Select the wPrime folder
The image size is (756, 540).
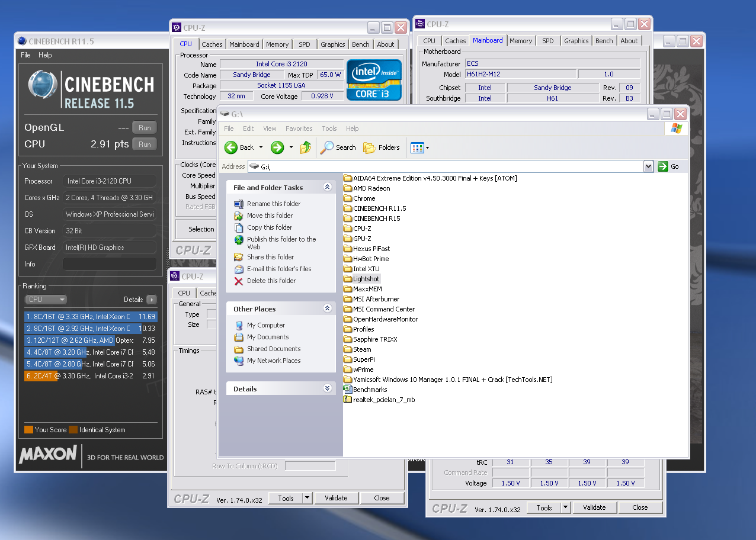tap(358, 369)
